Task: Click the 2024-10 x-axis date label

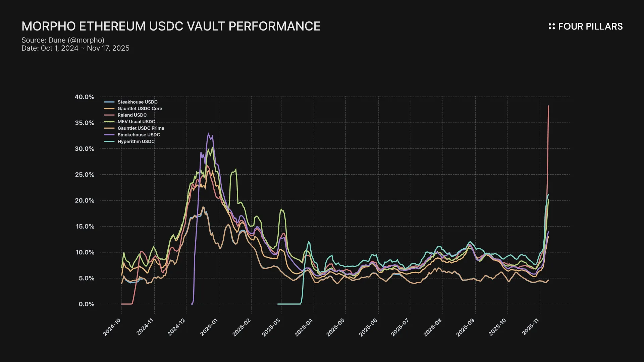Action: click(112, 327)
